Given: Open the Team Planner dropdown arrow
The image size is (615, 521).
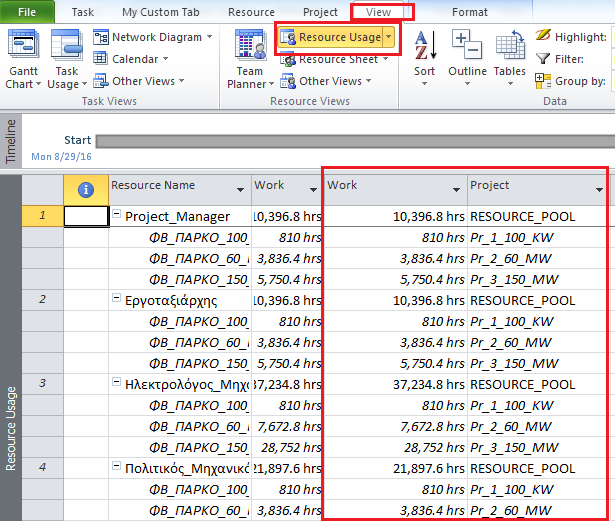Looking at the screenshot, I should click(x=271, y=84).
